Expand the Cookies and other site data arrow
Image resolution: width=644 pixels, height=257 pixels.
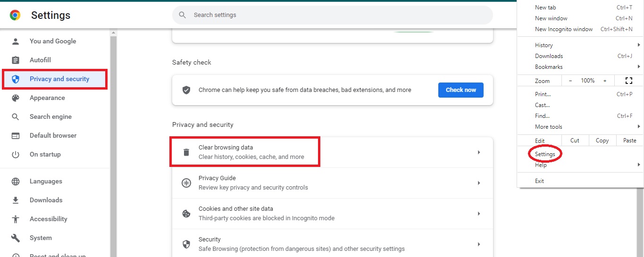click(479, 214)
